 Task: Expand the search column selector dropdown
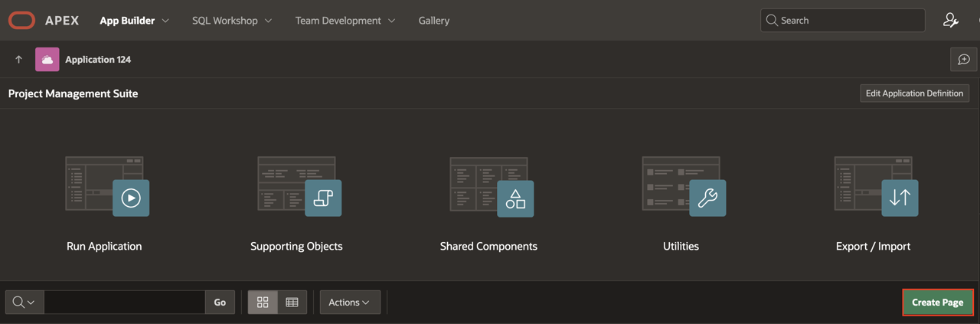click(24, 303)
